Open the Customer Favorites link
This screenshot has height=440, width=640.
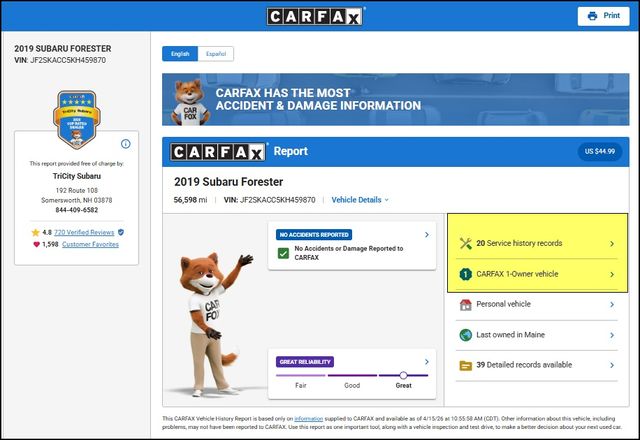coord(90,244)
